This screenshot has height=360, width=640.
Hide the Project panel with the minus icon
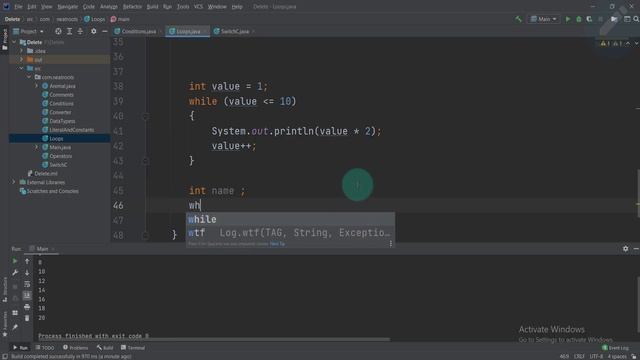pyautogui.click(x=104, y=31)
